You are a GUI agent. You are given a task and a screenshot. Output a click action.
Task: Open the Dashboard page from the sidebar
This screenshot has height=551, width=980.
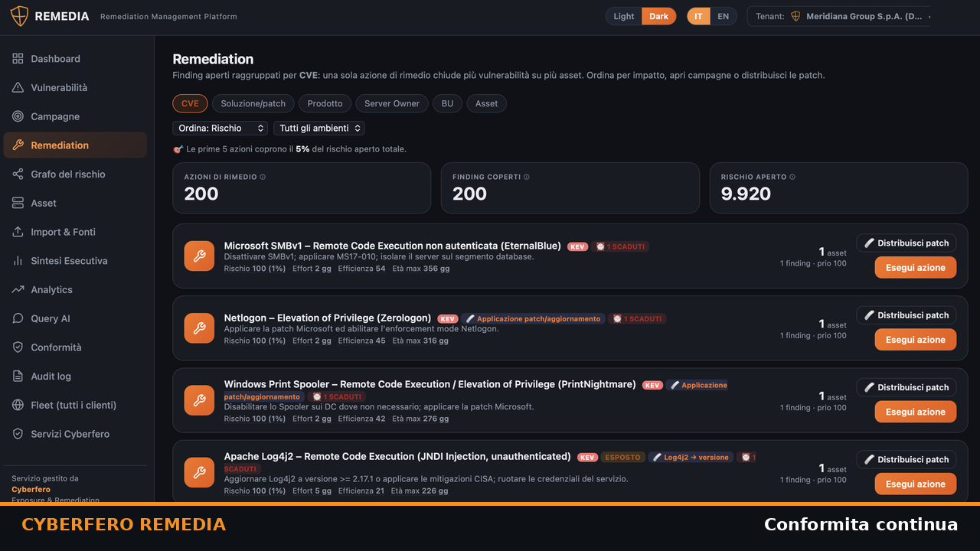tap(75, 59)
